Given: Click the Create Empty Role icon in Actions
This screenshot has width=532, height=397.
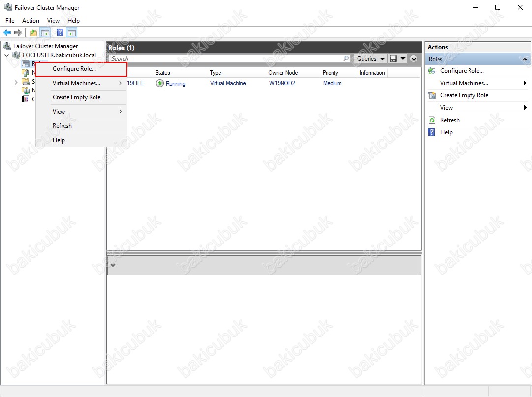Looking at the screenshot, I should 432,95.
